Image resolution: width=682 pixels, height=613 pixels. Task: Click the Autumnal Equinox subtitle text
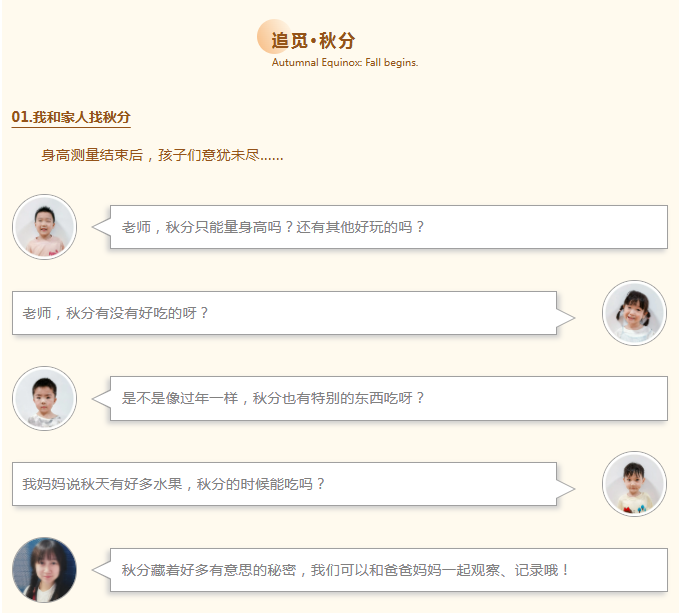(345, 62)
